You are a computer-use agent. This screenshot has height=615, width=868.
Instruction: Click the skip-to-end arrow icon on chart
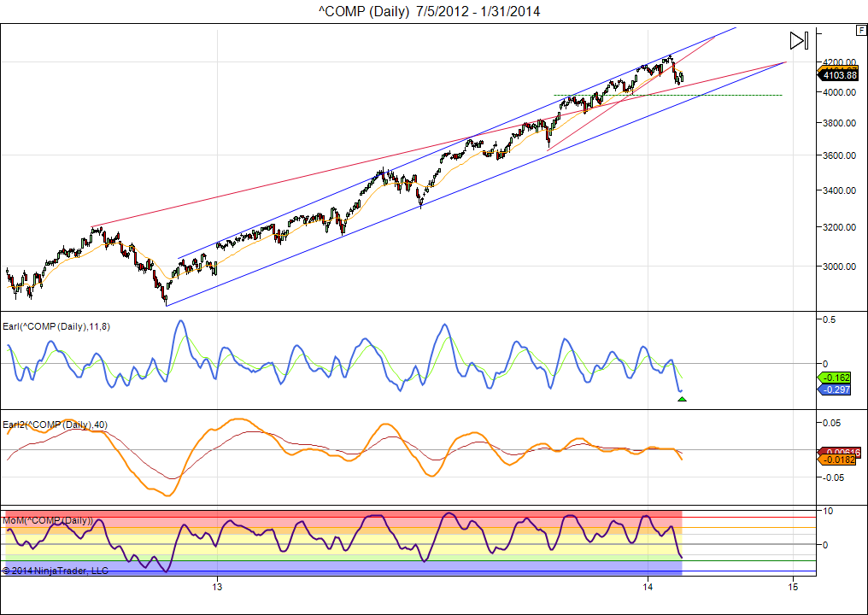click(x=798, y=40)
